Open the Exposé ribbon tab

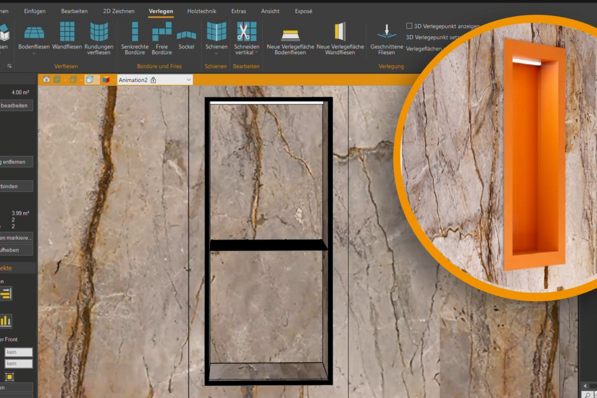[303, 11]
